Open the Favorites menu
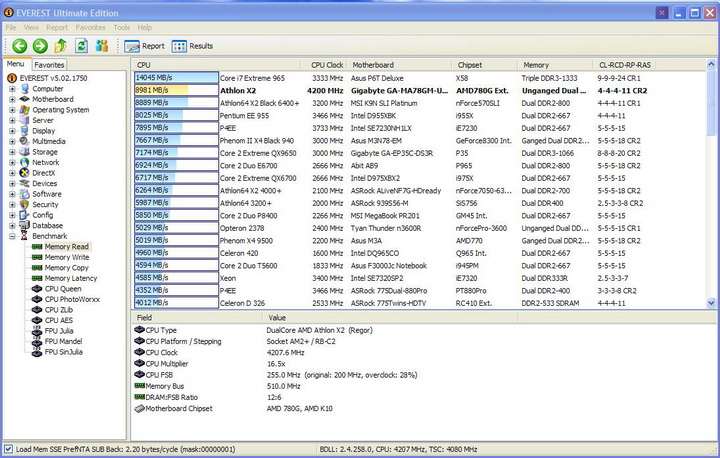This screenshot has height=458, width=720. click(x=90, y=28)
